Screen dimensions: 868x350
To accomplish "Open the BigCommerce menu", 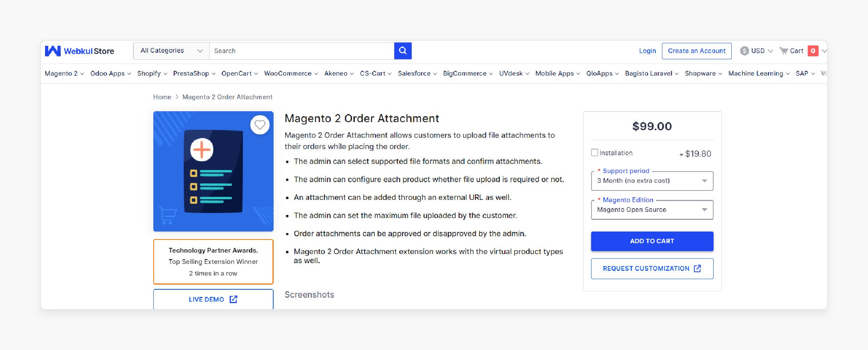I will 468,73.
